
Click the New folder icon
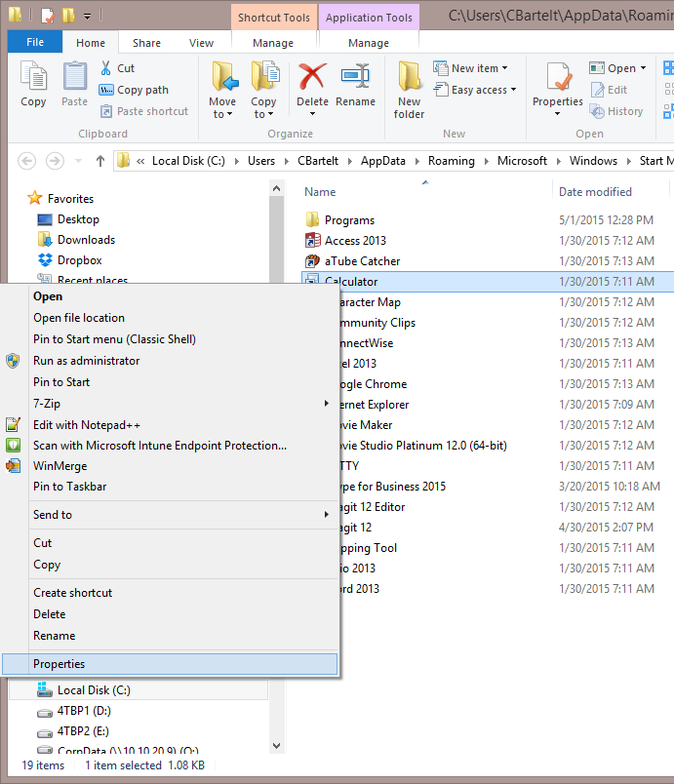[x=409, y=76]
